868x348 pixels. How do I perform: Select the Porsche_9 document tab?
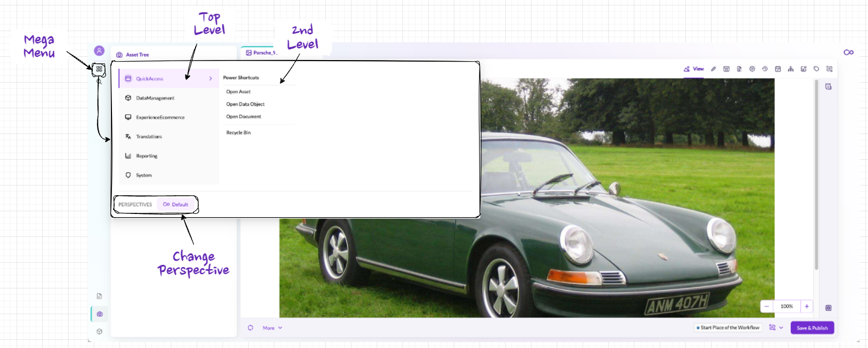261,53
